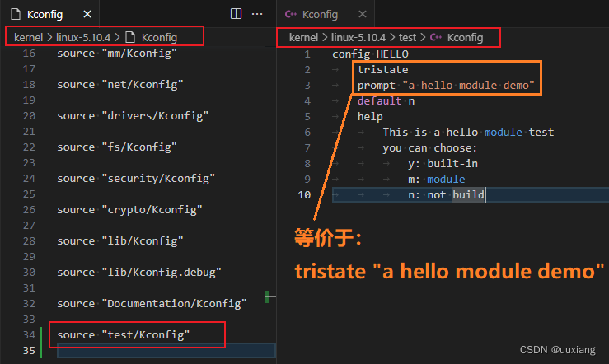Click 'you can choose:' on line 7
The width and height of the screenshot is (609, 364).
click(x=430, y=148)
